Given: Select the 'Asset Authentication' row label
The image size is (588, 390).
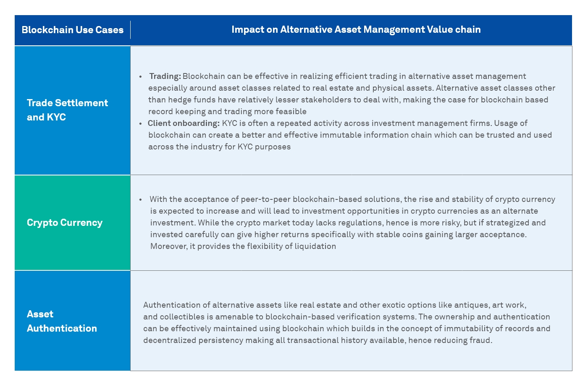Looking at the screenshot, I should [62, 321].
